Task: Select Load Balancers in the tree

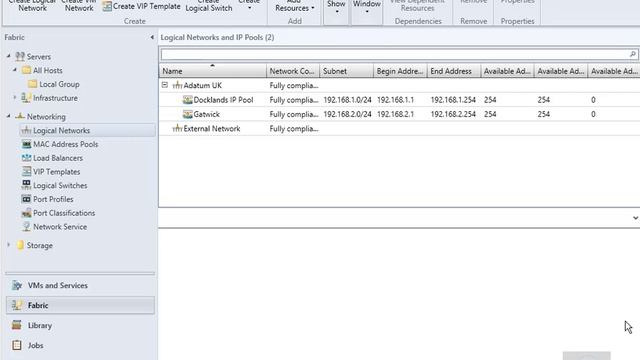Action: [x=58, y=158]
